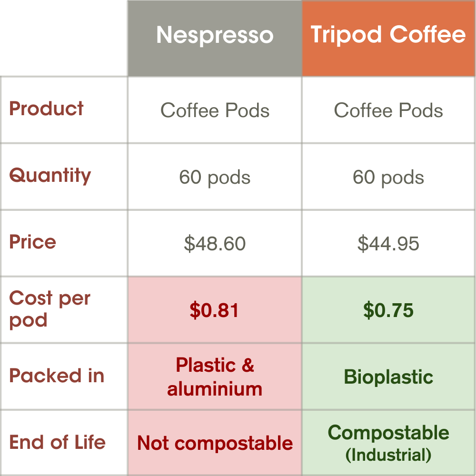Screen dimensions: 476x476
Task: Click the Product row label
Action: coord(47,109)
